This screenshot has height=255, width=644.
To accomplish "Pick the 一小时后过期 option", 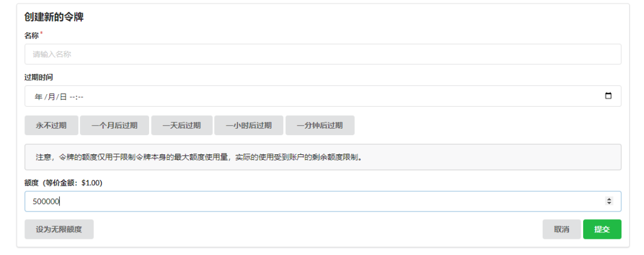I will coord(249,126).
